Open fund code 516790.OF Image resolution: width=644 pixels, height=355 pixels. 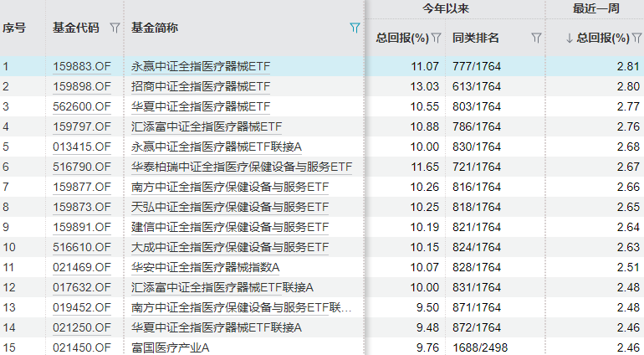coord(82,167)
